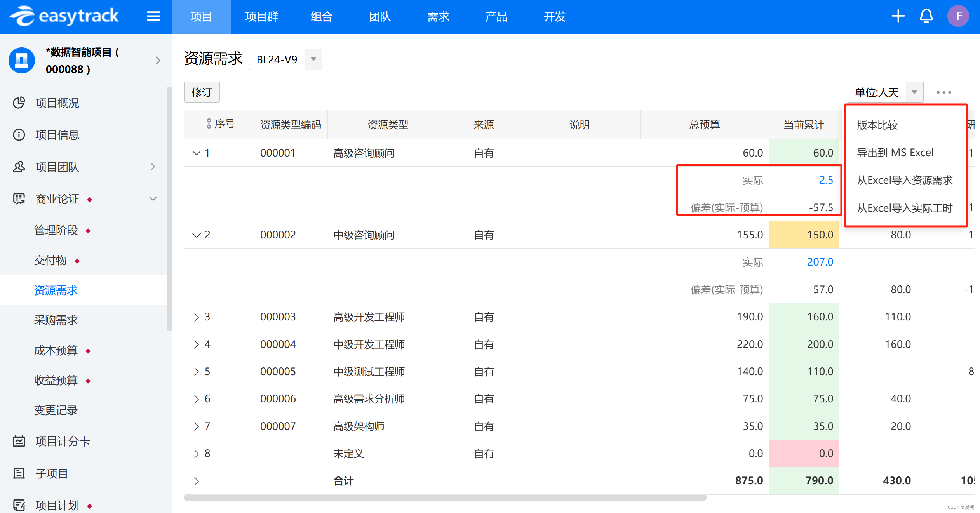Screen dimensions: 980x513
Task: Click the 项目信息 info icon
Action: pos(19,135)
